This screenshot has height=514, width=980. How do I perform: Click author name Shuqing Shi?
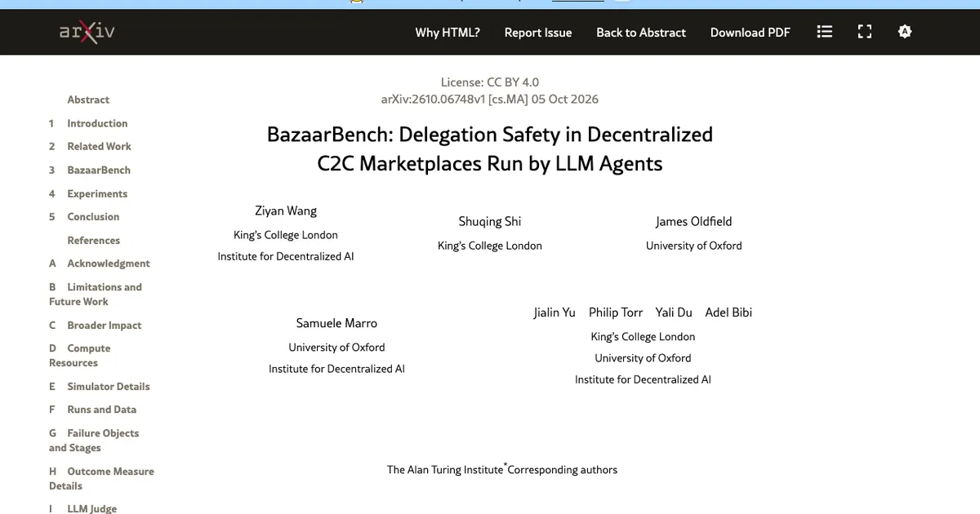point(490,221)
